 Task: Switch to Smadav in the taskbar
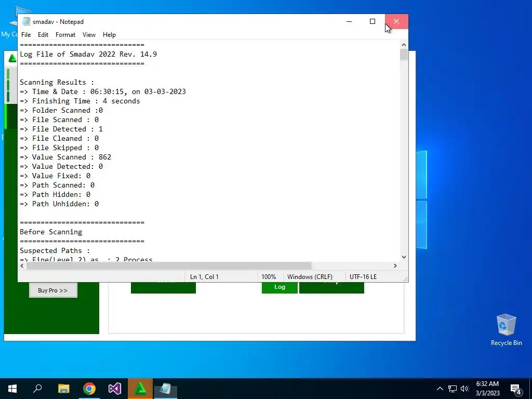click(140, 389)
